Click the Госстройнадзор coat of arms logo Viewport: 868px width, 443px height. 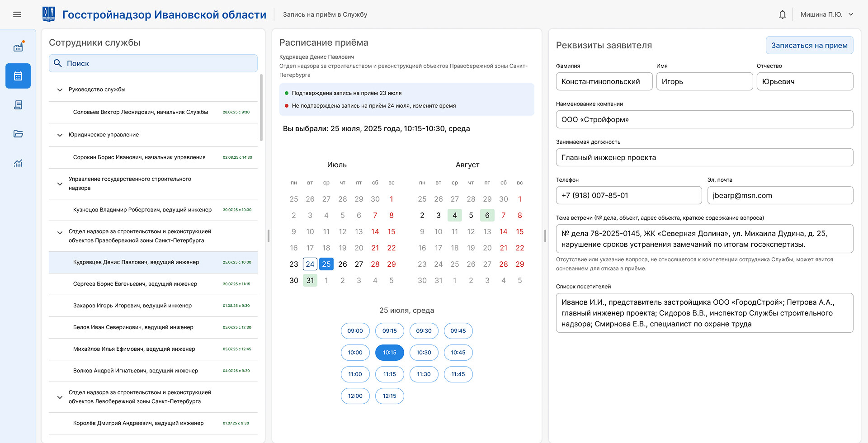[x=50, y=14]
